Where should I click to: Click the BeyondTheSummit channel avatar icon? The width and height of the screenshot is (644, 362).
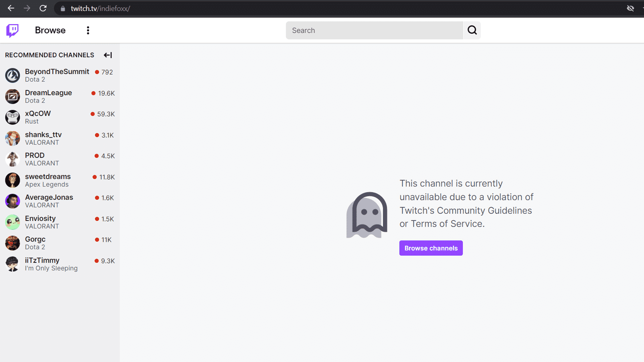pos(12,75)
